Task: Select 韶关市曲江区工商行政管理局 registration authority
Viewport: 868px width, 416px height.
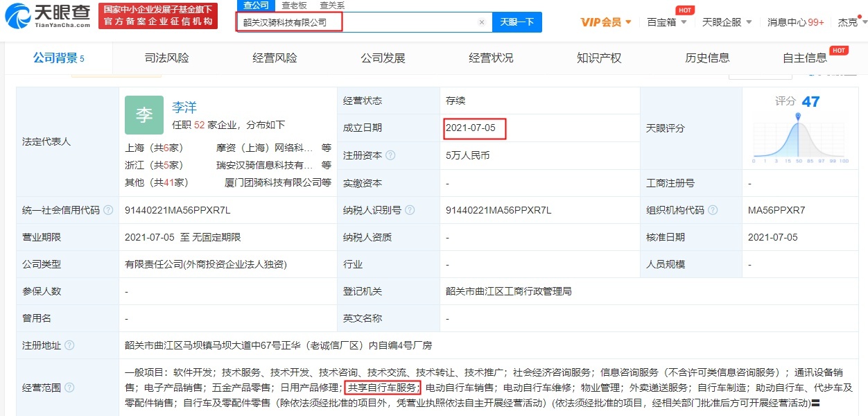Action: (509, 291)
